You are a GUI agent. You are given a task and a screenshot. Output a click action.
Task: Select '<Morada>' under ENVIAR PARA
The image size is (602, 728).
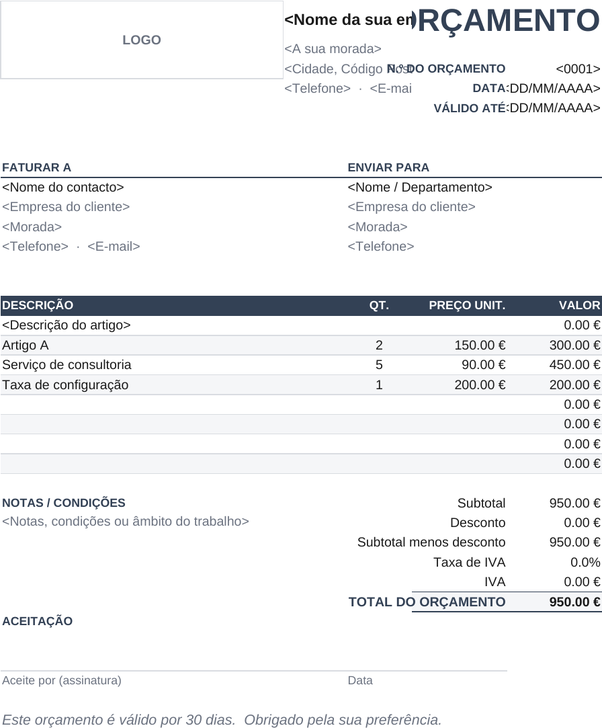[377, 227]
